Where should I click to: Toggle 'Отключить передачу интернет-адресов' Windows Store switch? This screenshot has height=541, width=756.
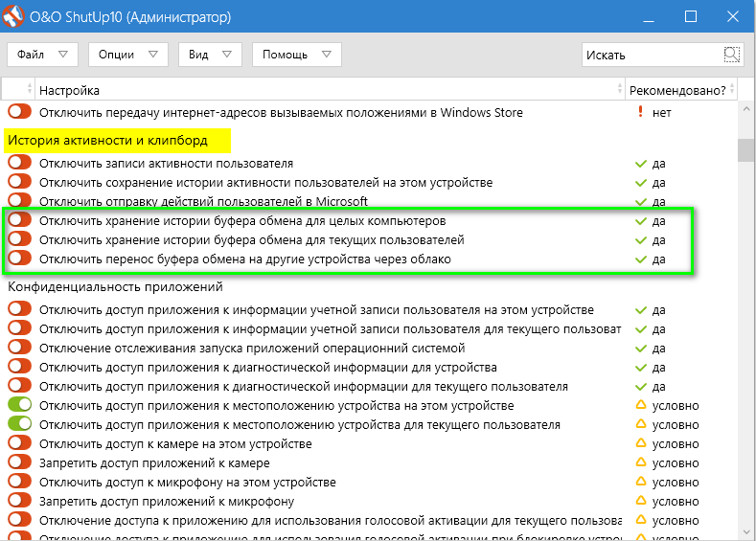(x=20, y=111)
